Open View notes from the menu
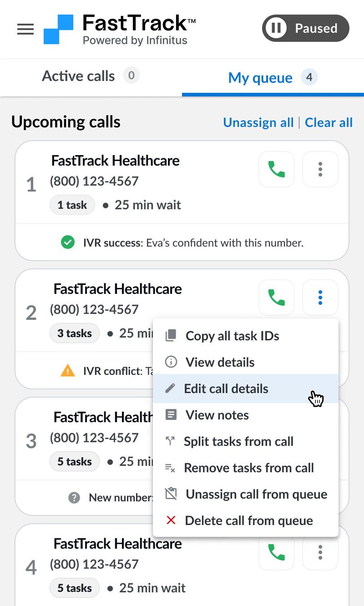 [246, 415]
